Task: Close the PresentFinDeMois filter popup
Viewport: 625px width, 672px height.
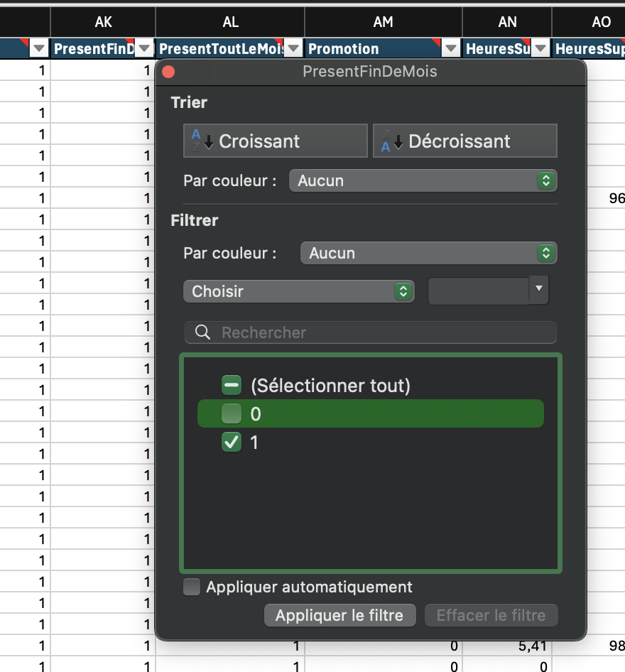Action: (168, 72)
